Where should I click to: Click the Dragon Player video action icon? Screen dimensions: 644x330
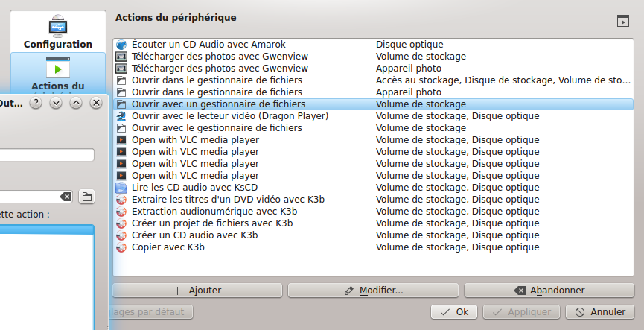122,116
